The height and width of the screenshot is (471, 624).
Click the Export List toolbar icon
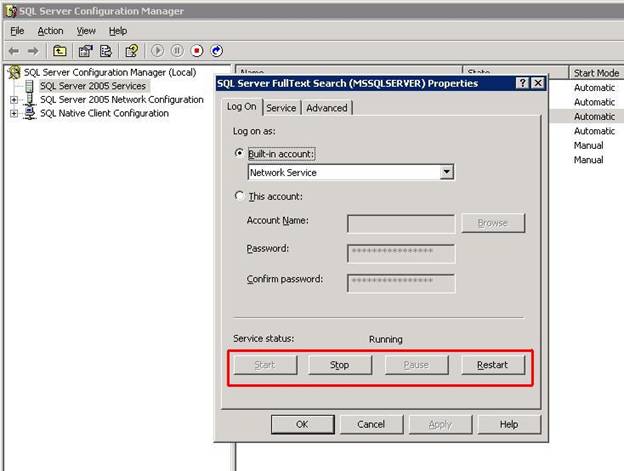[106, 51]
